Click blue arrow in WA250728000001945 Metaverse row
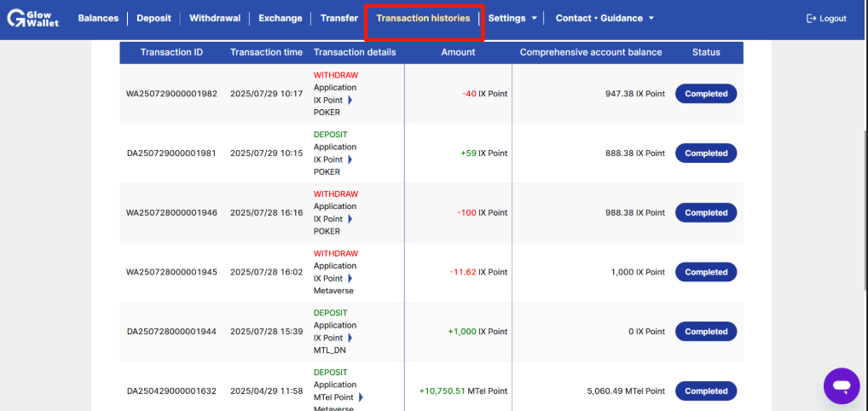This screenshot has height=411, width=868. [350, 279]
